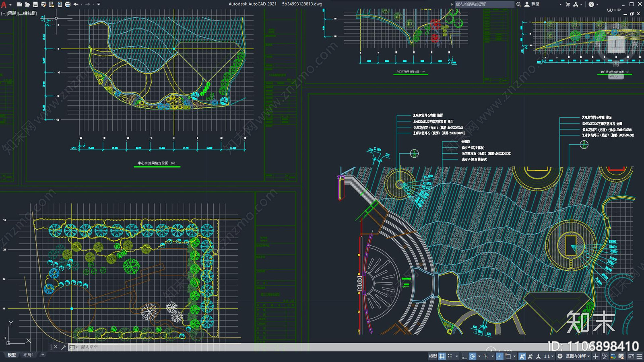The height and width of the screenshot is (362, 644).
Task: Toggle the drawing grid display
Action: click(442, 356)
